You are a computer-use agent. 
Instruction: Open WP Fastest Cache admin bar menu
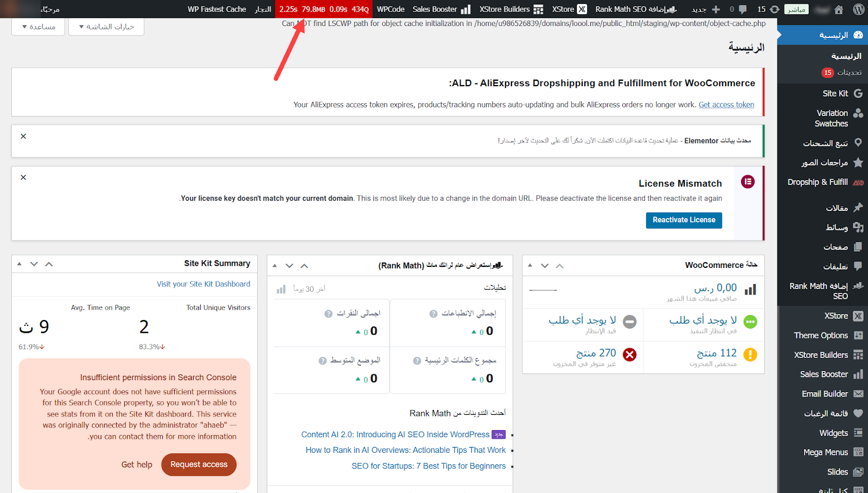pyautogui.click(x=216, y=9)
